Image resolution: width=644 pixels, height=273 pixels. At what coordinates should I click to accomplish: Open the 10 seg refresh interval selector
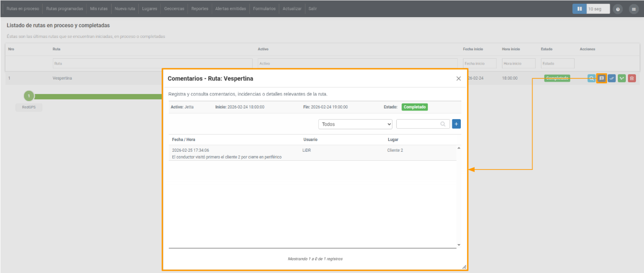(x=598, y=9)
